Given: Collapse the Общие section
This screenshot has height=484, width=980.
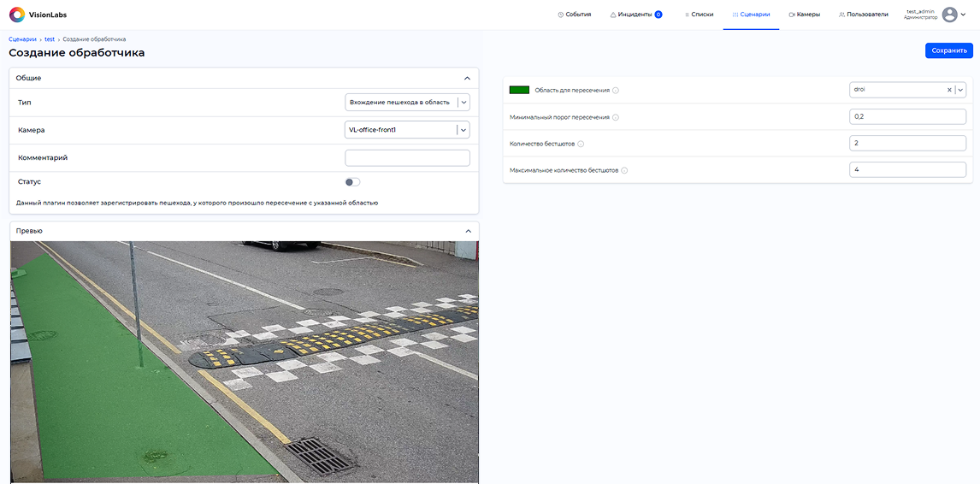Looking at the screenshot, I should [467, 78].
